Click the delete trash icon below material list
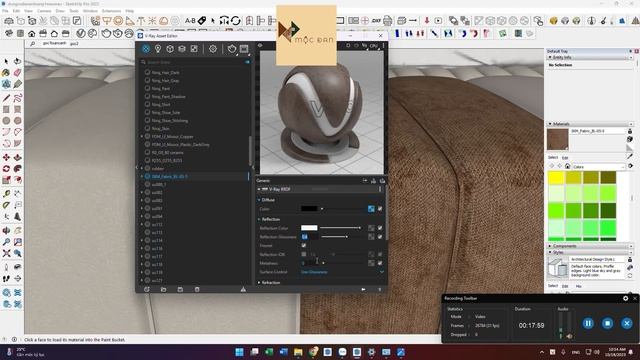This screenshot has height=360, width=640. (x=197, y=289)
